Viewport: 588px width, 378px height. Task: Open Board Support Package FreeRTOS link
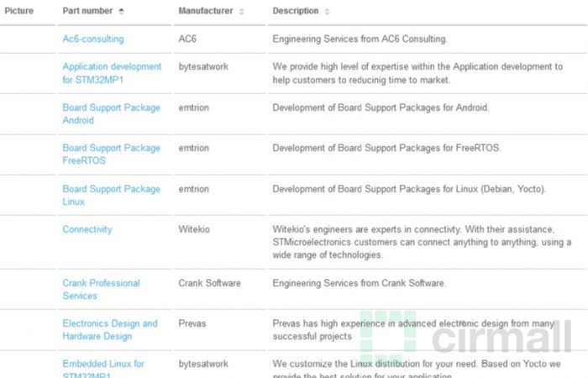(112, 154)
